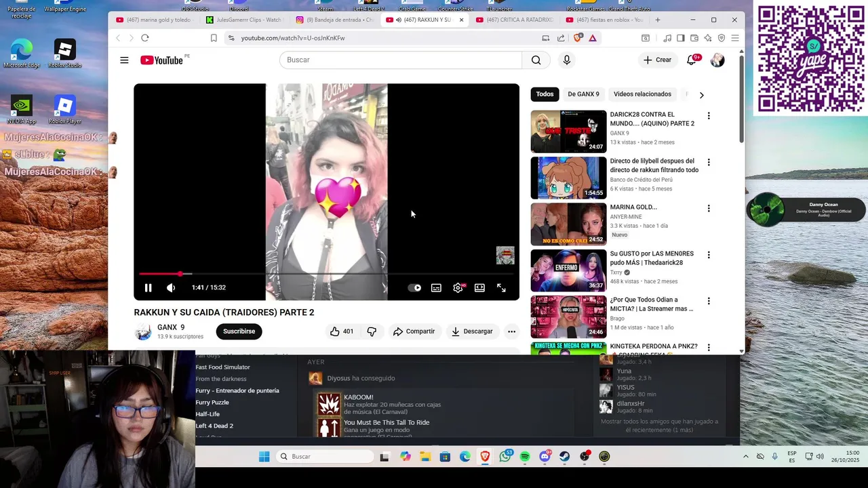Viewport: 868px width, 488px height.
Task: Open Directo de lilybell video thumbnail
Action: 568,178
